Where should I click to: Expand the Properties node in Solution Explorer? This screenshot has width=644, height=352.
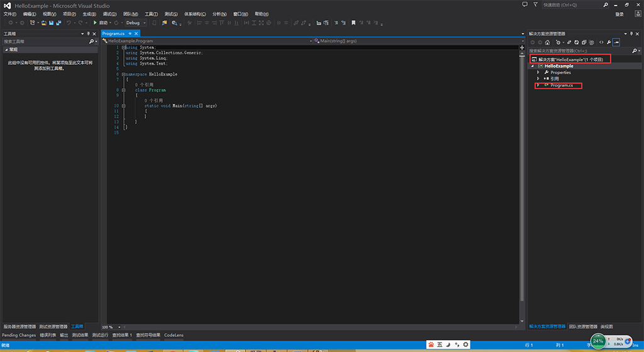pyautogui.click(x=538, y=72)
